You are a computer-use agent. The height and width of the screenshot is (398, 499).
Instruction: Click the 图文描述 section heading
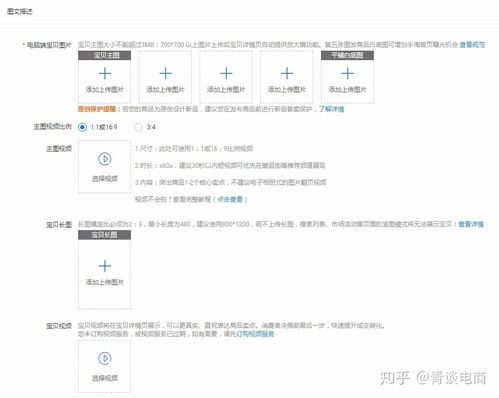pos(20,11)
